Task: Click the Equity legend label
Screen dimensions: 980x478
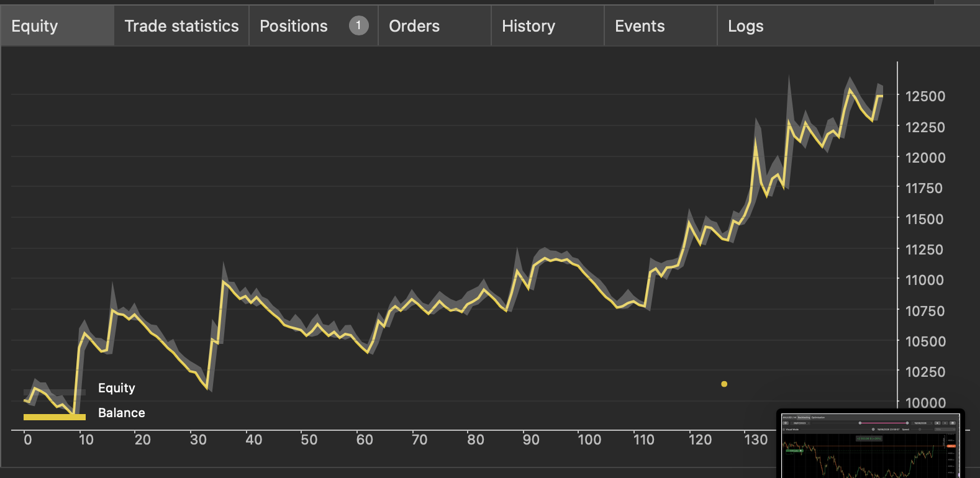Action: point(117,388)
